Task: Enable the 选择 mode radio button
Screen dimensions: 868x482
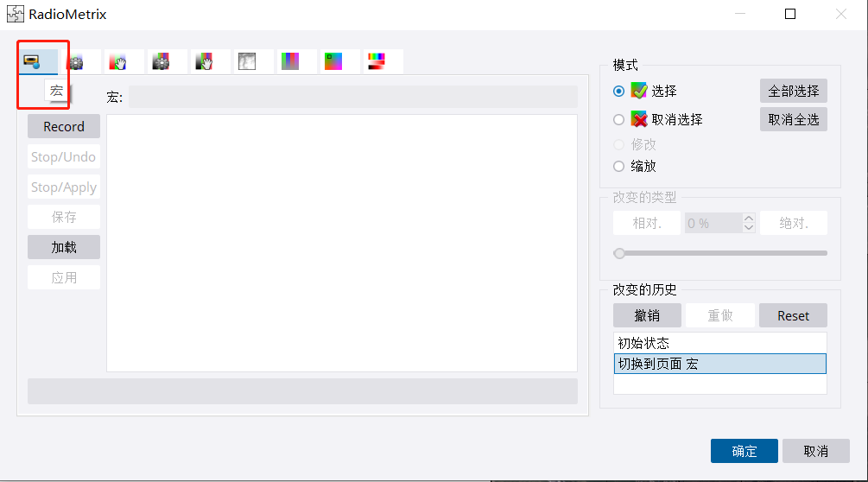Action: pos(618,92)
